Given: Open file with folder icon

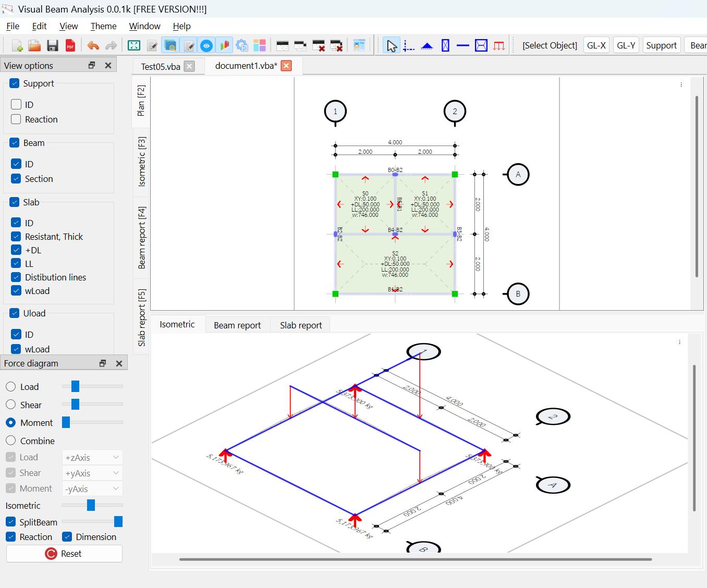Looking at the screenshot, I should (x=34, y=46).
